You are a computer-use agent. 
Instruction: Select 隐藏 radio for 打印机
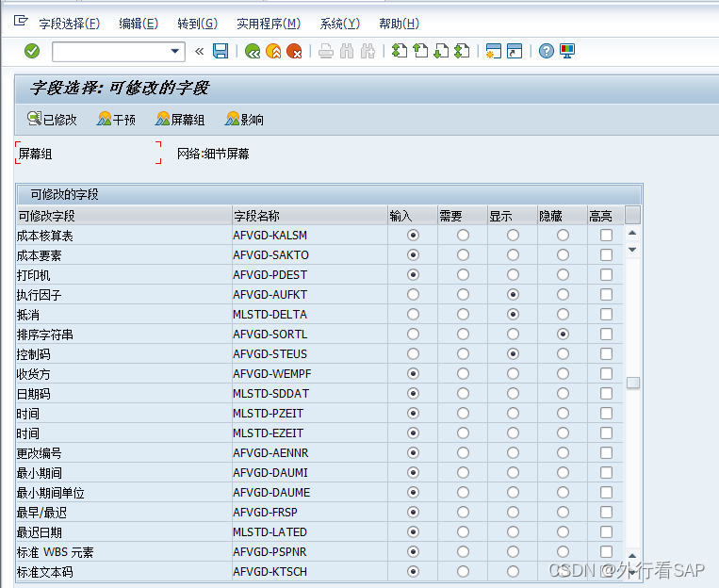tap(564, 275)
